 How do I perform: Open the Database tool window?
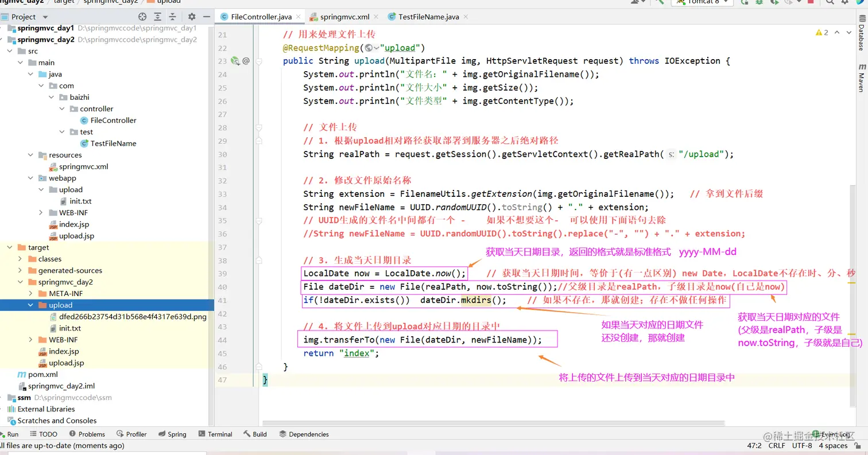point(861,33)
